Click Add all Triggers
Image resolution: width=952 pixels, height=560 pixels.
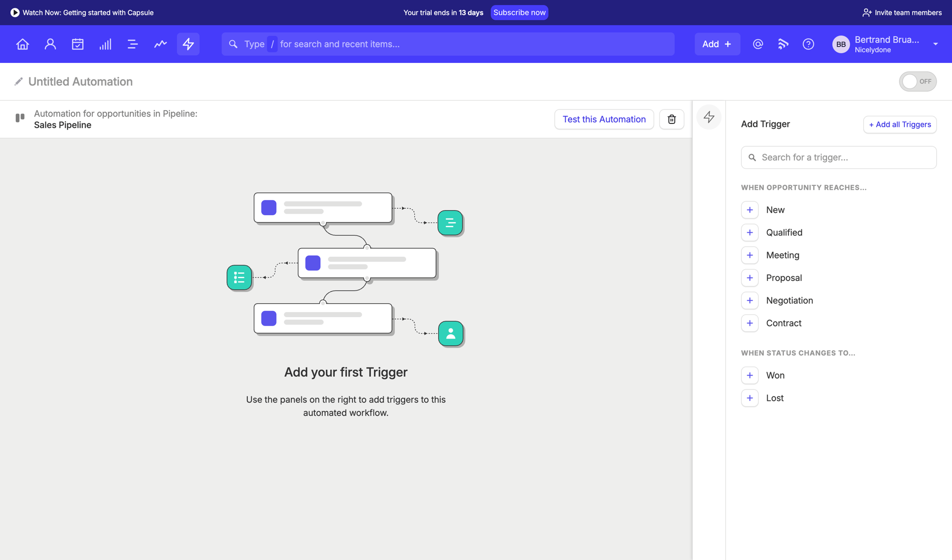(899, 124)
